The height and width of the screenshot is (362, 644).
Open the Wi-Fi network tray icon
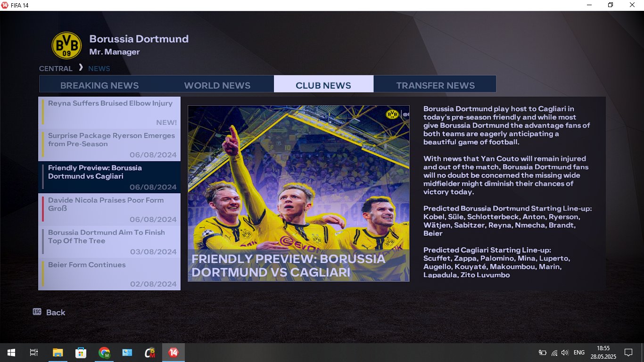click(x=554, y=353)
